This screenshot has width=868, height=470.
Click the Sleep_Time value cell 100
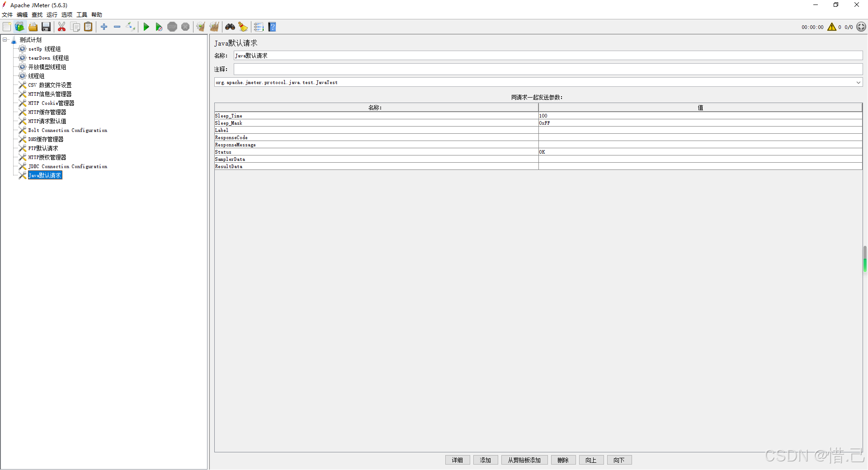pyautogui.click(x=700, y=116)
